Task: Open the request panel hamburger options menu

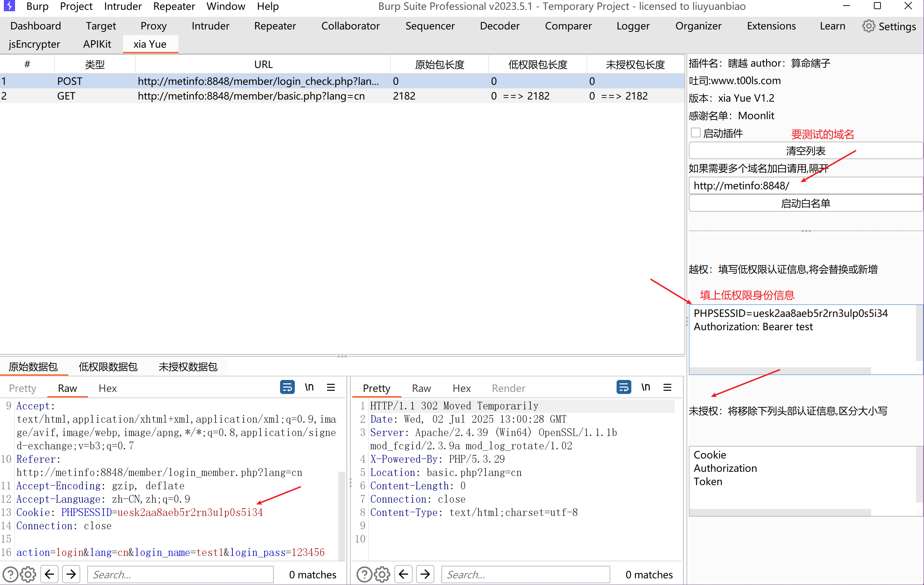Action: (x=331, y=387)
